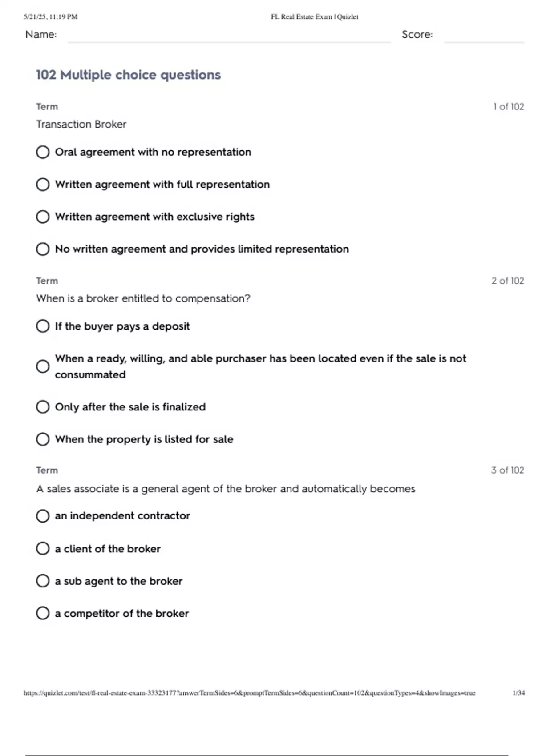Pick 'a competitor of the broker' option
The width and height of the screenshot is (534, 756).
43,614
